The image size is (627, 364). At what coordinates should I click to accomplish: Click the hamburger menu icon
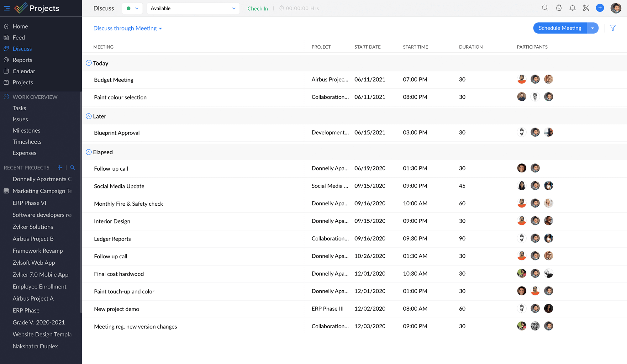click(7, 8)
